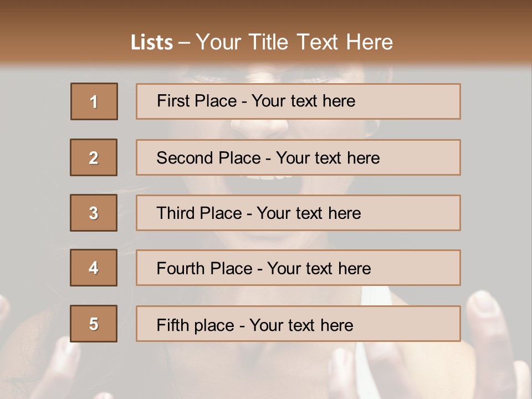Click the dash in the slide title
This screenshot has width=532, height=399.
[185, 43]
